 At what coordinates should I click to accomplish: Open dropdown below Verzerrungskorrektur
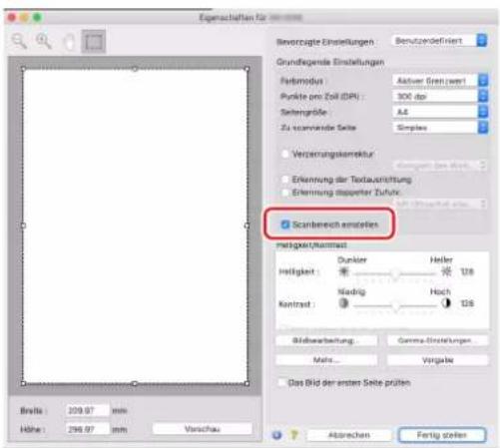439,166
